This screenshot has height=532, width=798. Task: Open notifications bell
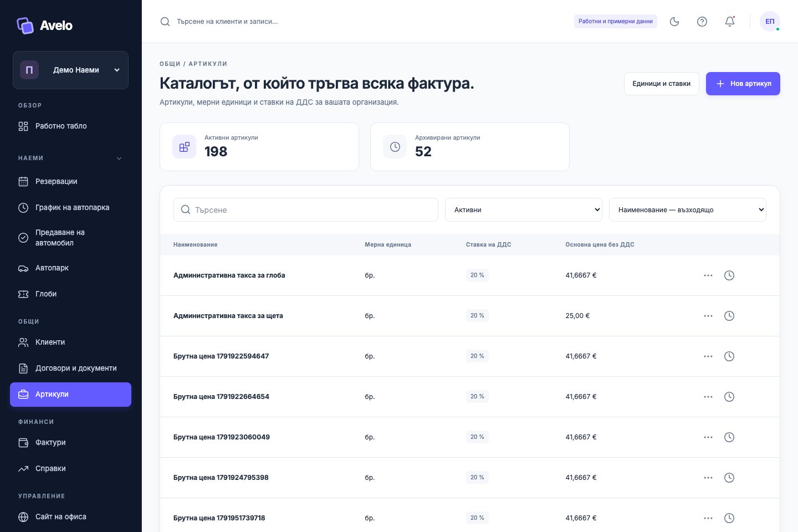730,22
